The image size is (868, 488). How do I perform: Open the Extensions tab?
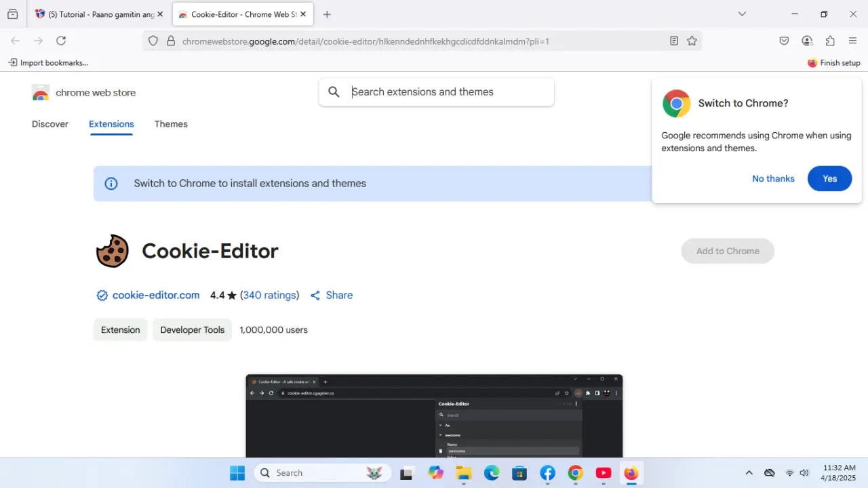111,124
